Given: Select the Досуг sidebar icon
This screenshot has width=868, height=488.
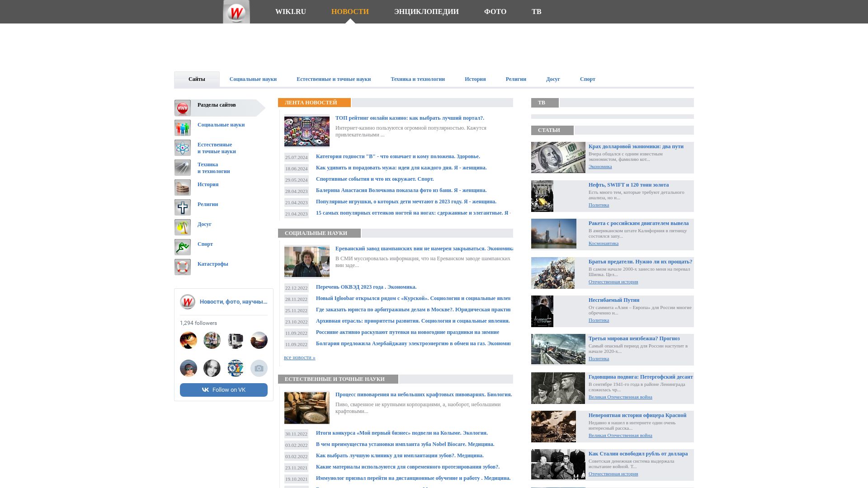Looking at the screenshot, I should [183, 227].
